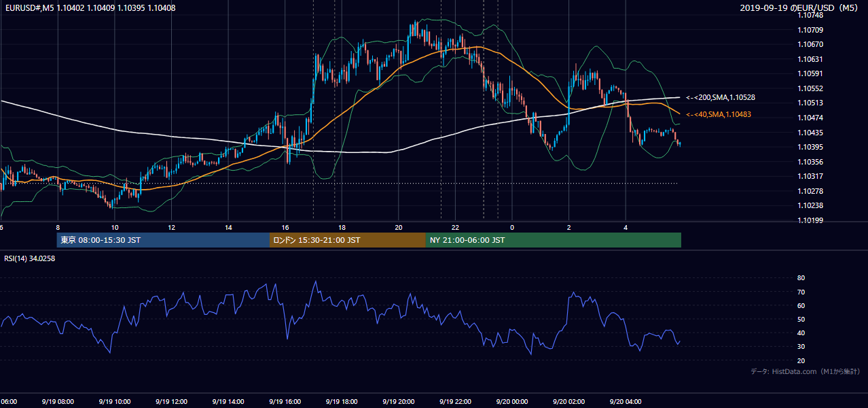Open the HistData.com data source credit

coord(805,371)
